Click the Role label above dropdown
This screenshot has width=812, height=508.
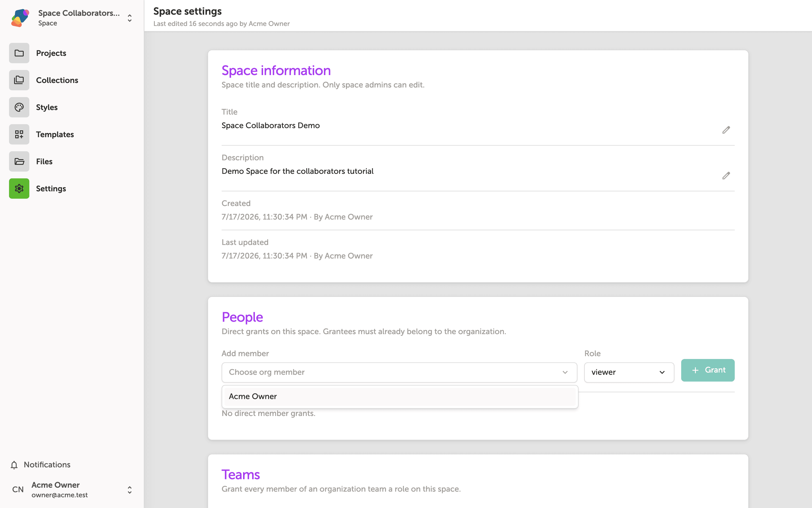pyautogui.click(x=593, y=353)
